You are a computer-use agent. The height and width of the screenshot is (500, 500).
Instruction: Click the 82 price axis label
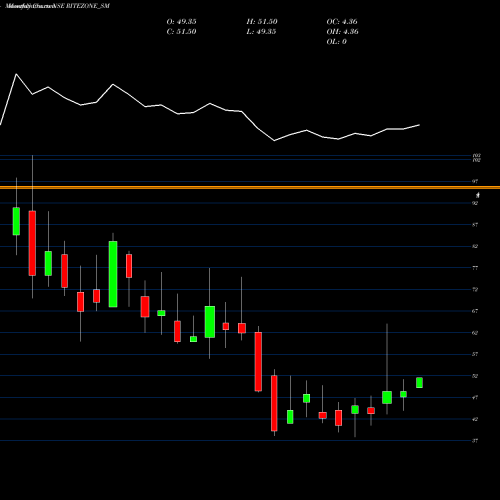(x=475, y=246)
